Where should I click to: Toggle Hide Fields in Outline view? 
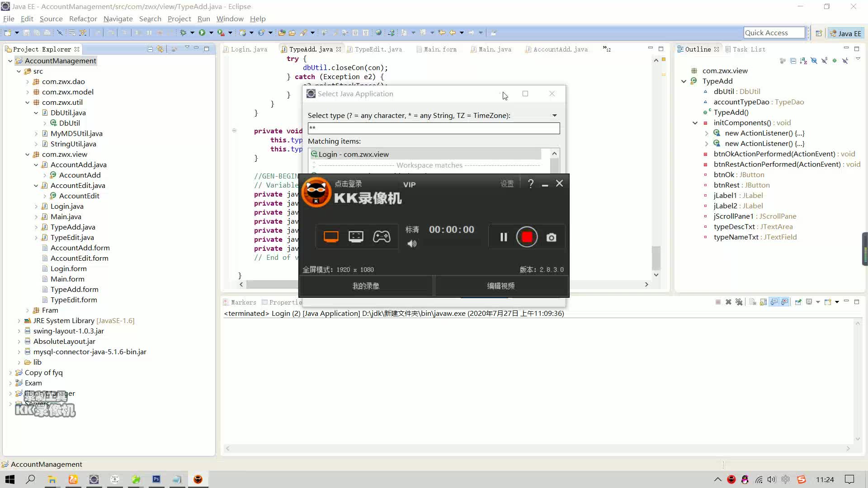pyautogui.click(x=814, y=61)
